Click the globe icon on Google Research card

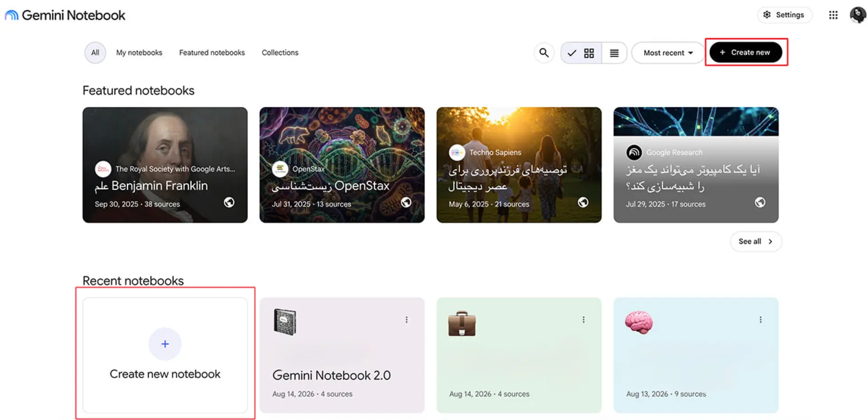tap(760, 202)
